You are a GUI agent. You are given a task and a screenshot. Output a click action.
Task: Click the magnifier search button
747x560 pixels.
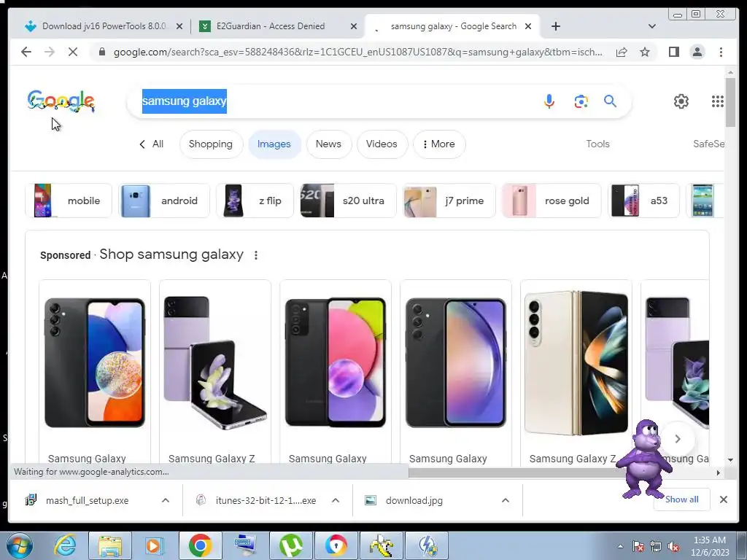pyautogui.click(x=611, y=101)
